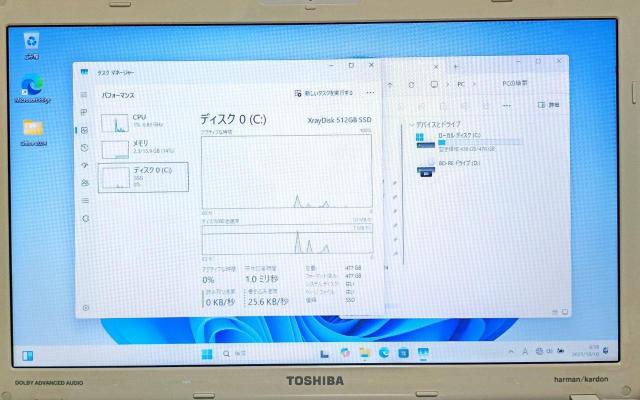Open Startup apps page in Task Manager sidebar
This screenshot has height=400, width=640.
(x=85, y=165)
